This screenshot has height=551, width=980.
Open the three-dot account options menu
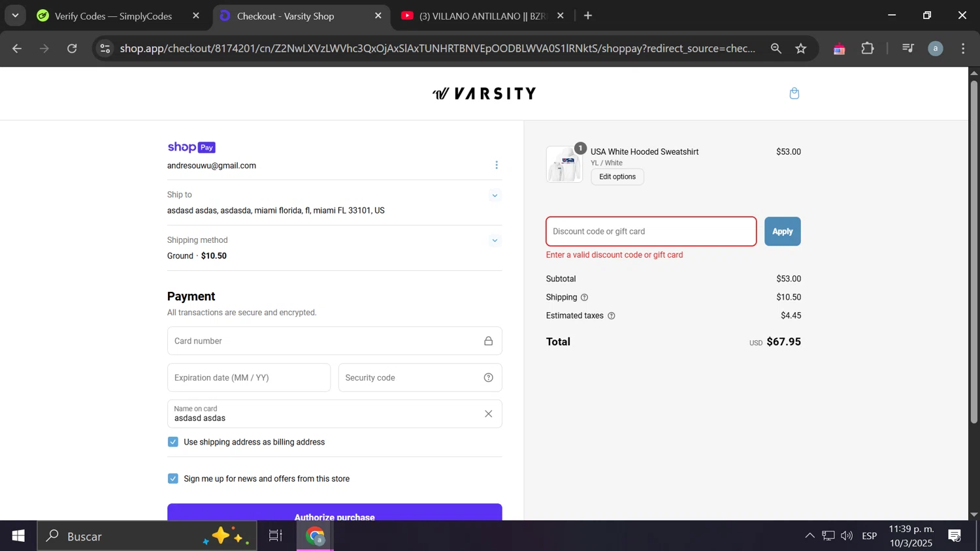point(497,165)
